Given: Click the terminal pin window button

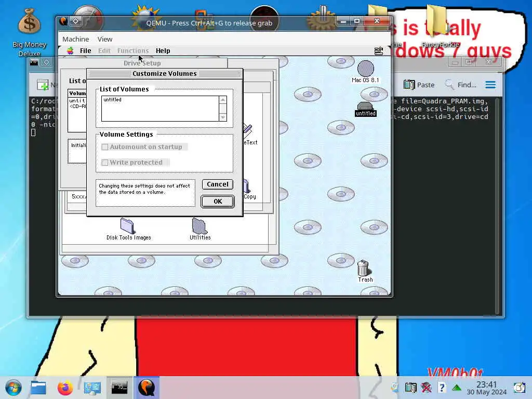Looking at the screenshot, I should [x=46, y=62].
